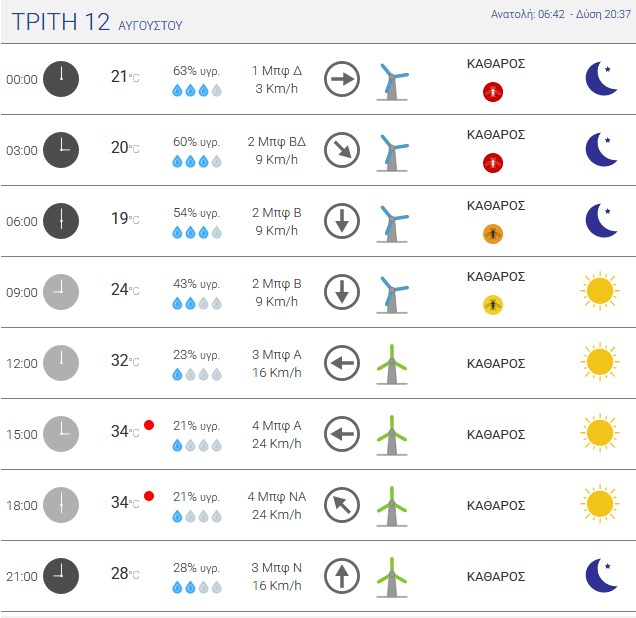Click the ΚΑΘΑΡΟΣ label at 18:00
Screen dimensions: 636x618
[496, 506]
